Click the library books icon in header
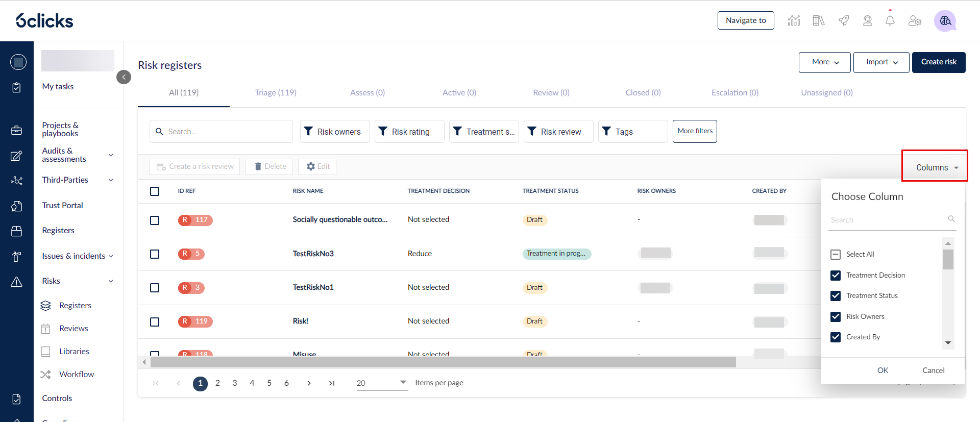The image size is (980, 422). coord(819,20)
